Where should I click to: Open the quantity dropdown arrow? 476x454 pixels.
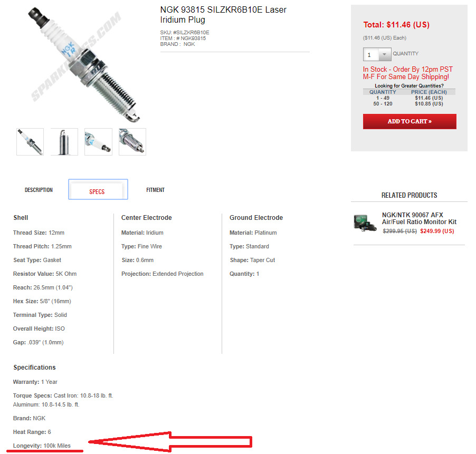[x=385, y=54]
